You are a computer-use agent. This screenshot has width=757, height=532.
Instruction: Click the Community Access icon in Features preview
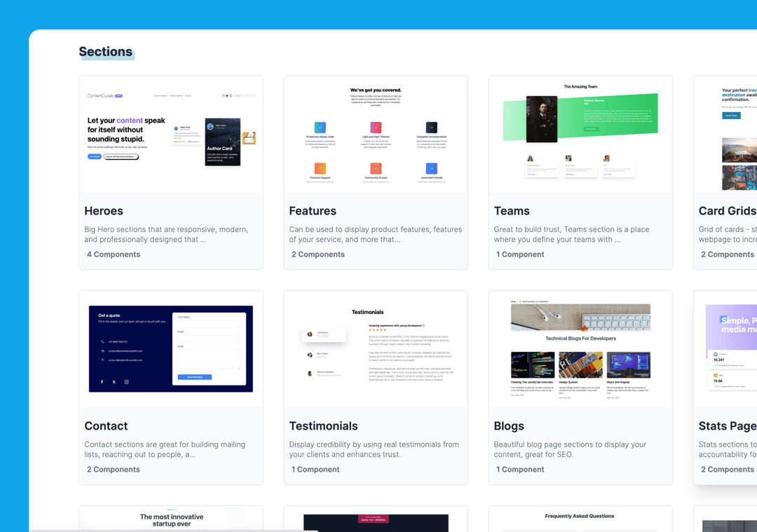click(x=376, y=168)
